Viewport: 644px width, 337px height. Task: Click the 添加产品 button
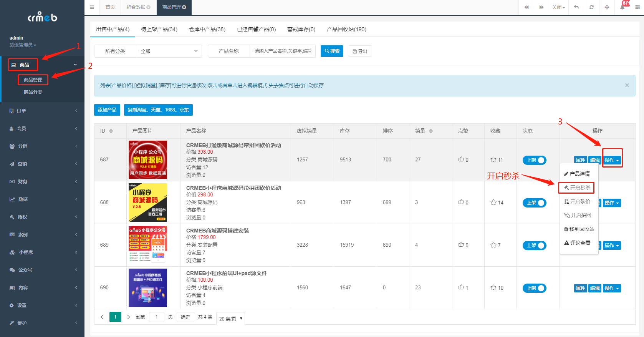[107, 110]
